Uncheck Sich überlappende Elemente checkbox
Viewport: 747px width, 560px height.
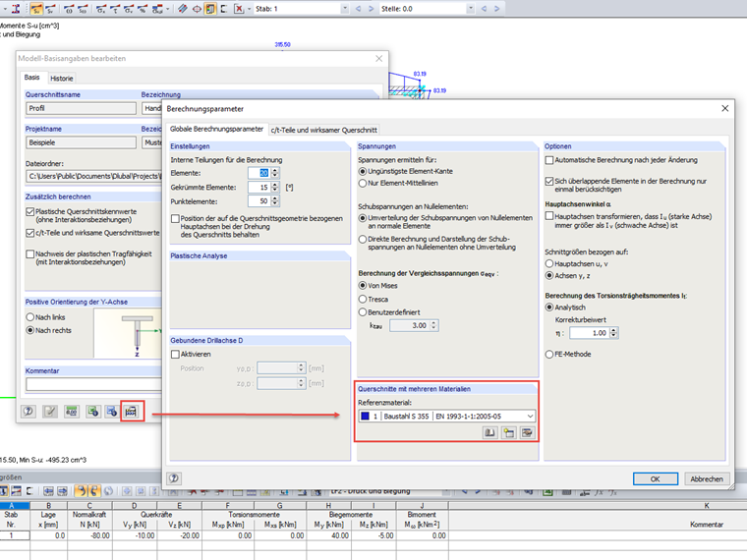tap(549, 182)
